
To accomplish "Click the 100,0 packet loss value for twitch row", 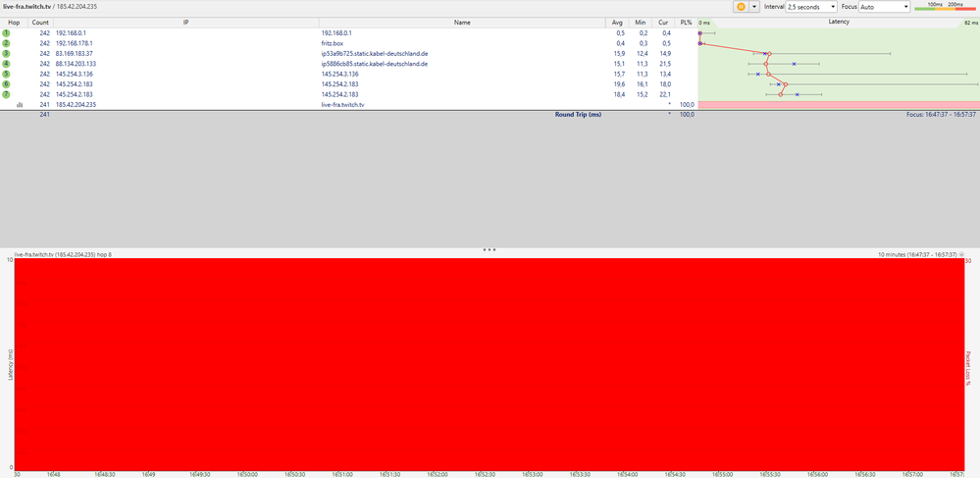I will point(687,104).
